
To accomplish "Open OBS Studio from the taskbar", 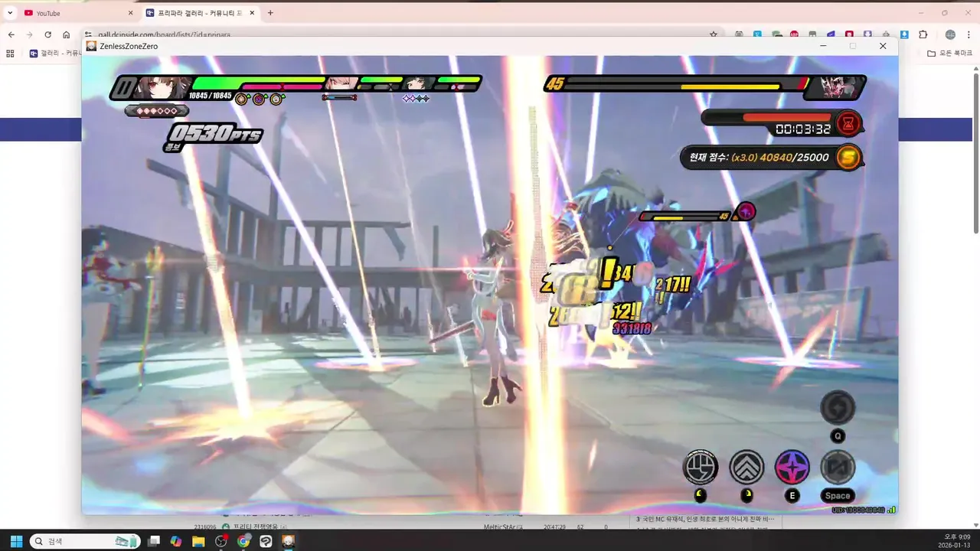I will [221, 541].
